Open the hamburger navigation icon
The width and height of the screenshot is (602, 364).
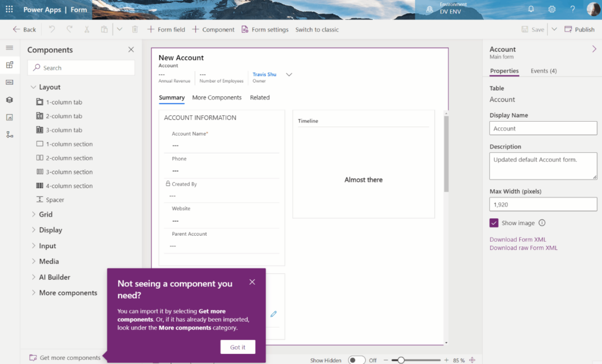click(9, 48)
